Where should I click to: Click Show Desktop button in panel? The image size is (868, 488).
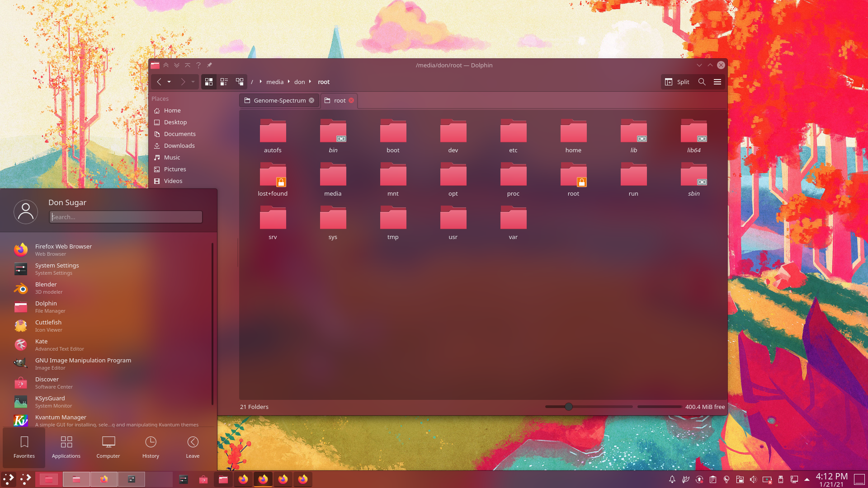click(x=859, y=479)
